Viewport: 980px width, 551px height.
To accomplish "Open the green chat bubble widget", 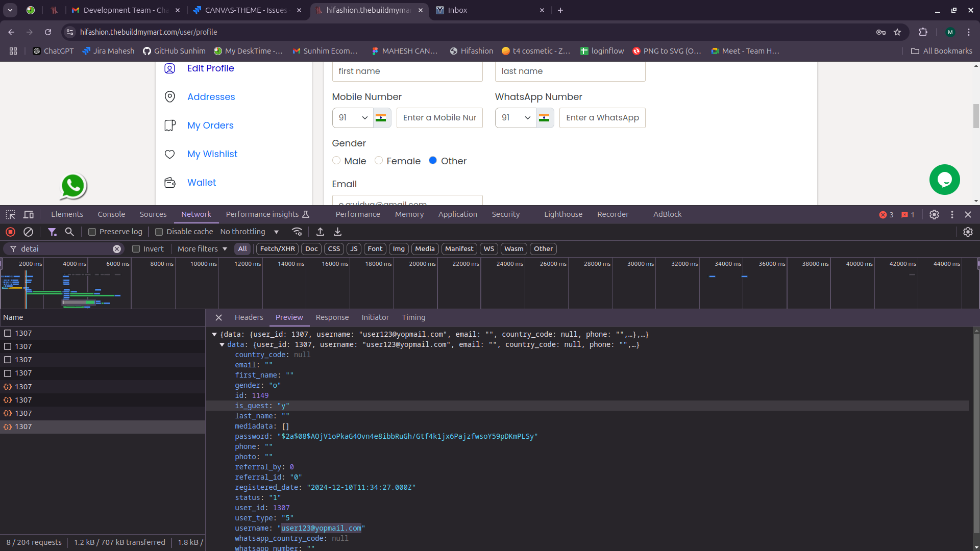I will pos(944,180).
